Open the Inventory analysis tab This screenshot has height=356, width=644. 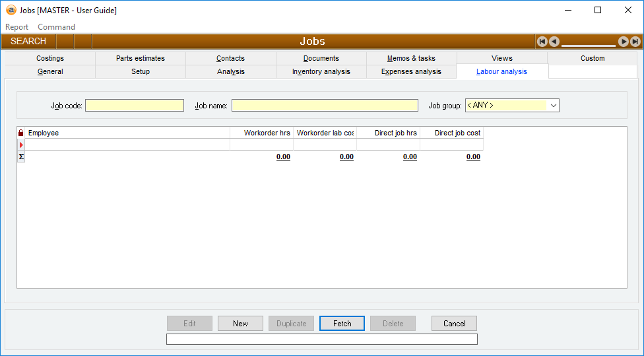point(321,71)
